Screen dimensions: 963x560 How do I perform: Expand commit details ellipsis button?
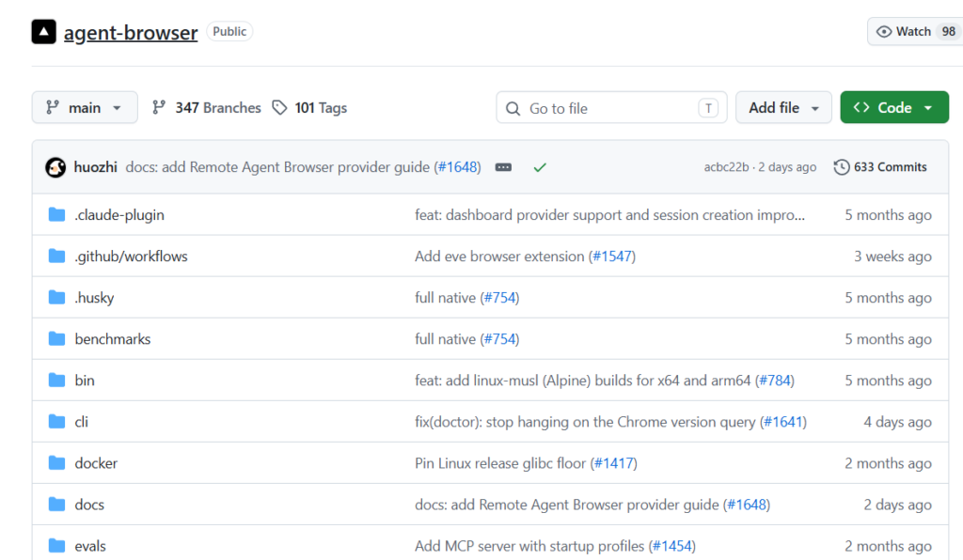(x=504, y=167)
